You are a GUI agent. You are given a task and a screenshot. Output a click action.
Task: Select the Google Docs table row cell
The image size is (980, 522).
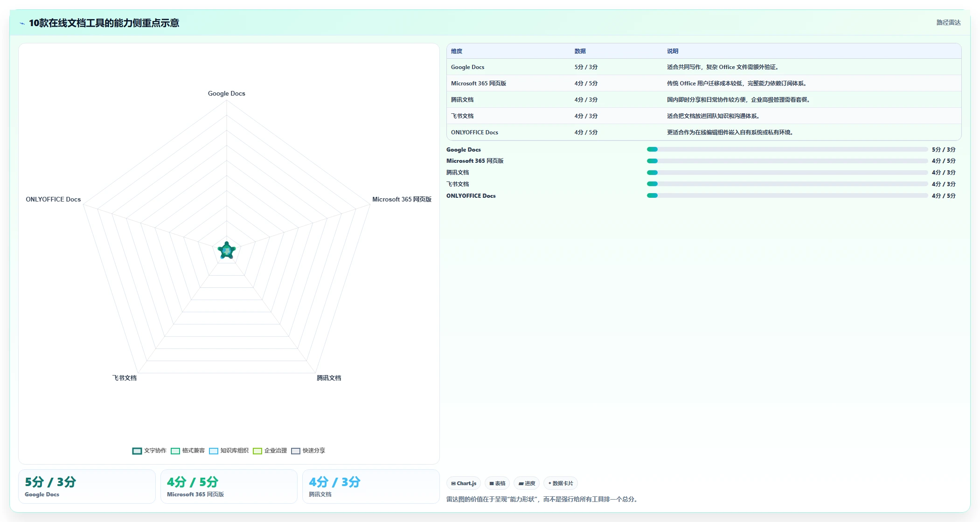tap(468, 67)
